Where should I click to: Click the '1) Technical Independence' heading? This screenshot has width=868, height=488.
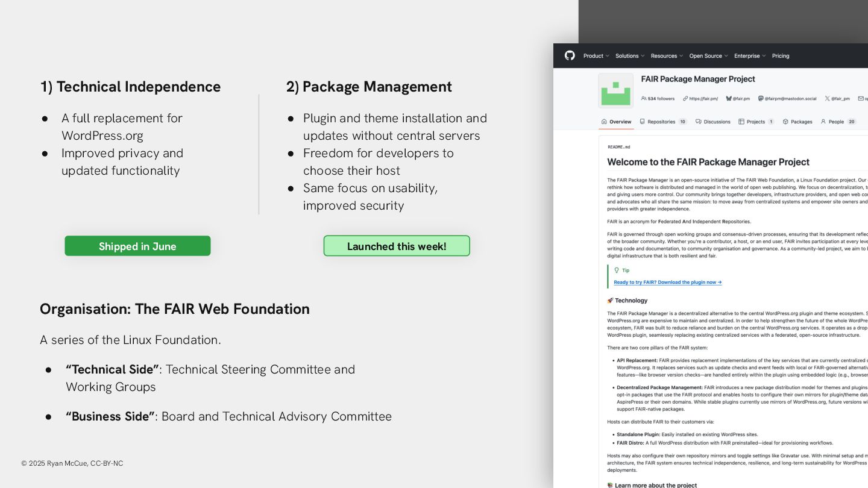pos(131,87)
